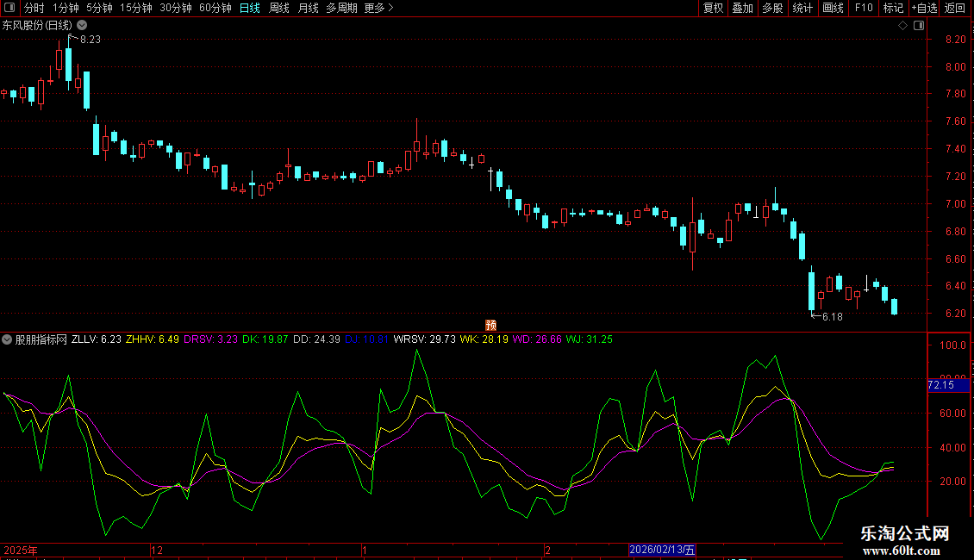Toggle 叠加 overlay comparison
Viewport: 974px width, 560px height.
click(x=742, y=9)
